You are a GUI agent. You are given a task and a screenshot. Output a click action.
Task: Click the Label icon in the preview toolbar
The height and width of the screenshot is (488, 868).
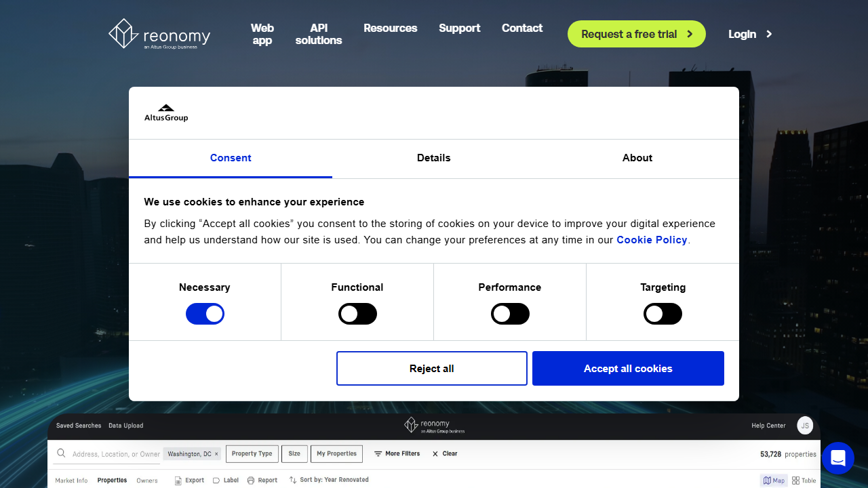(216, 481)
